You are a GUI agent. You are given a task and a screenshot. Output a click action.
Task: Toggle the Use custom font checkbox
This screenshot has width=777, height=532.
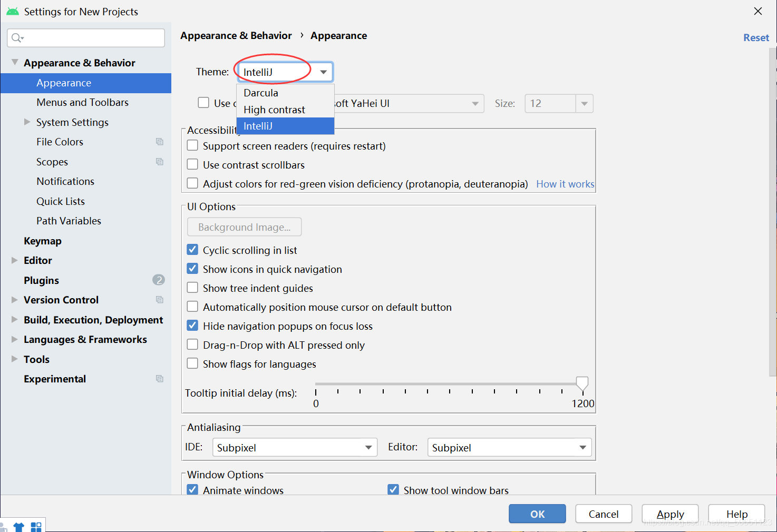point(203,102)
